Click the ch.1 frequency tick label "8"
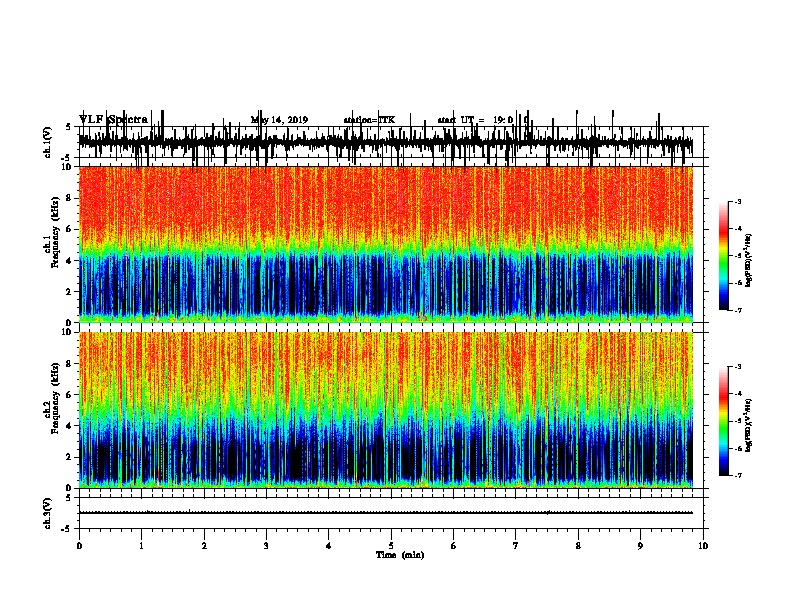Screen dimensions: 792x612 coord(70,198)
